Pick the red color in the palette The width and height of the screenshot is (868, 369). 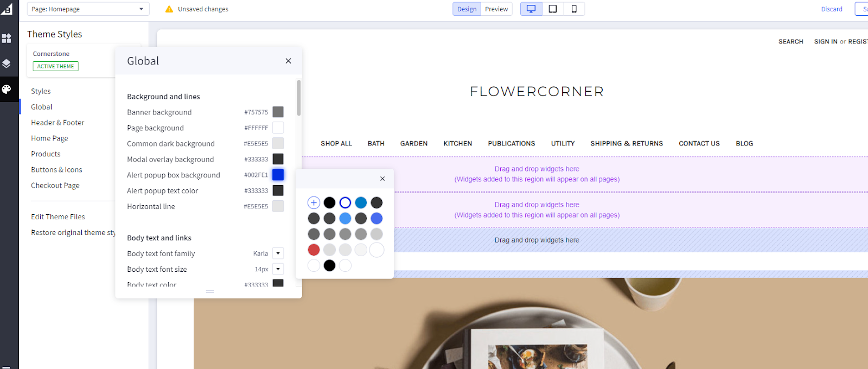pyautogui.click(x=314, y=250)
